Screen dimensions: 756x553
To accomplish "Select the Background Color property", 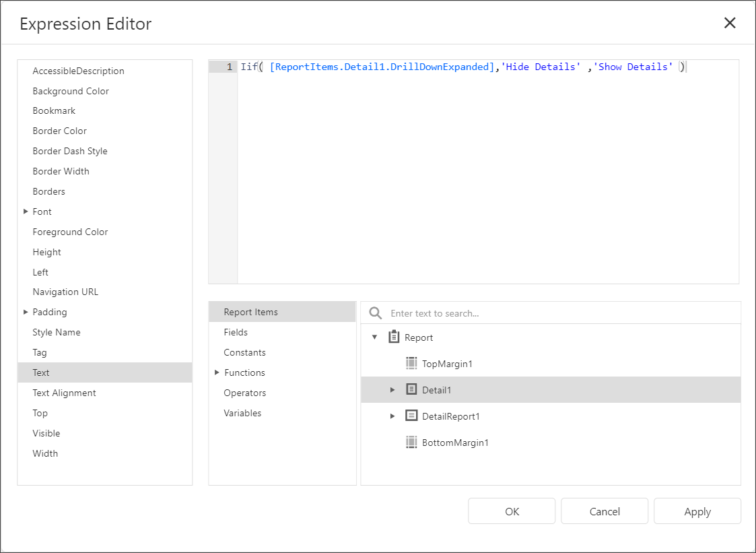I will pos(70,90).
